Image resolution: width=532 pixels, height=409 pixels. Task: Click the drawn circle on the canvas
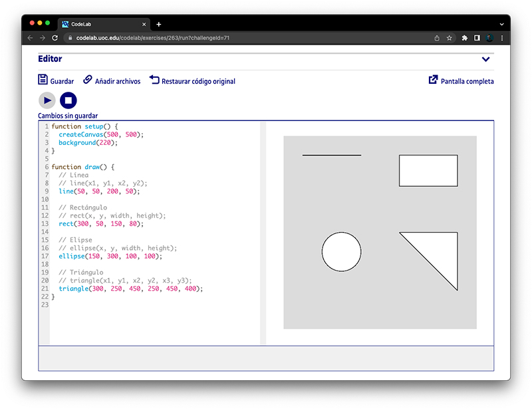[x=341, y=252]
